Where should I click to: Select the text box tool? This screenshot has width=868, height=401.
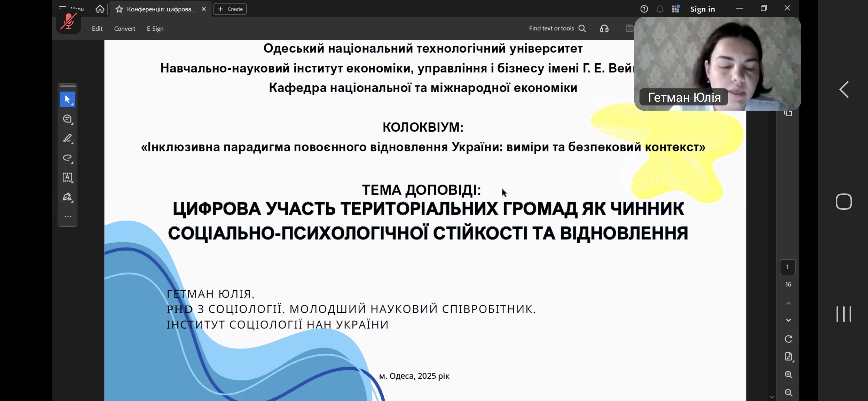(x=67, y=177)
